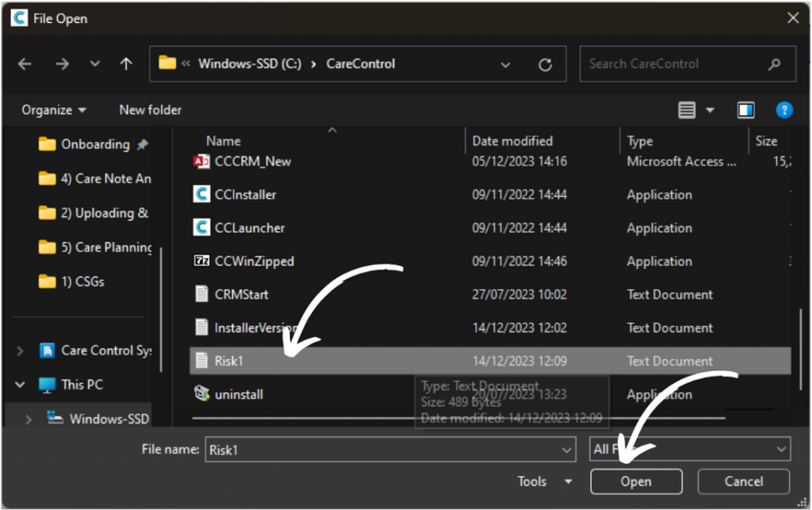The width and height of the screenshot is (812, 510).
Task: Open the 4) Care Note An folder
Action: click(95, 178)
